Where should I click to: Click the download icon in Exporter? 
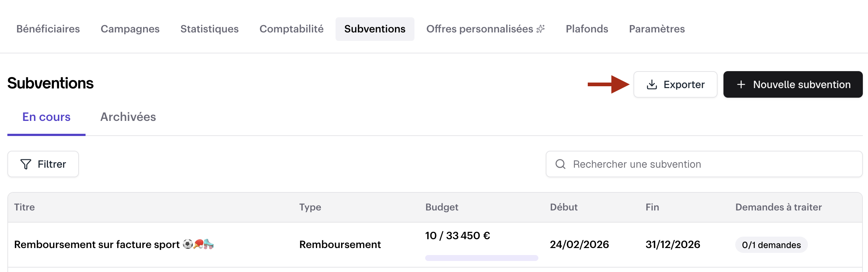pos(652,84)
